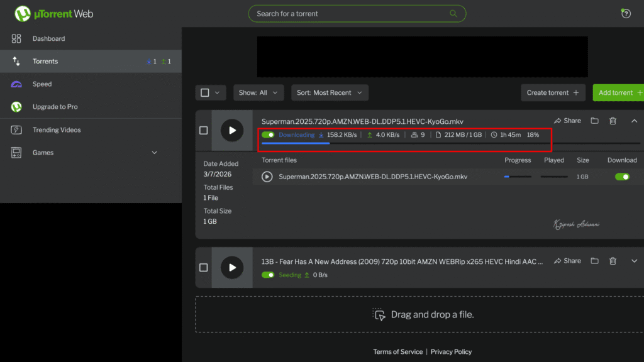Open the Show: All filter dropdown
This screenshot has height=362, width=644.
[x=258, y=93]
